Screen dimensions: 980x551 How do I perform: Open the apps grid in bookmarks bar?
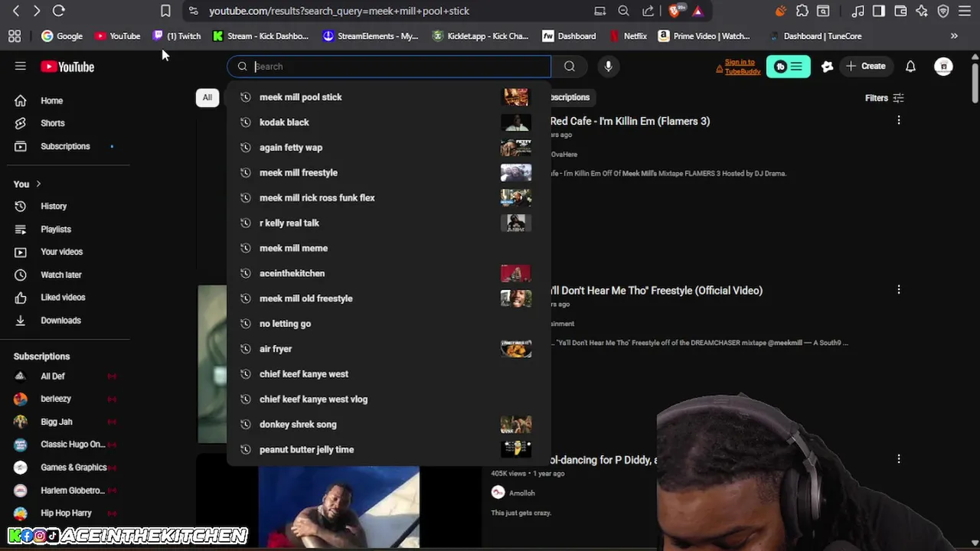click(x=15, y=36)
